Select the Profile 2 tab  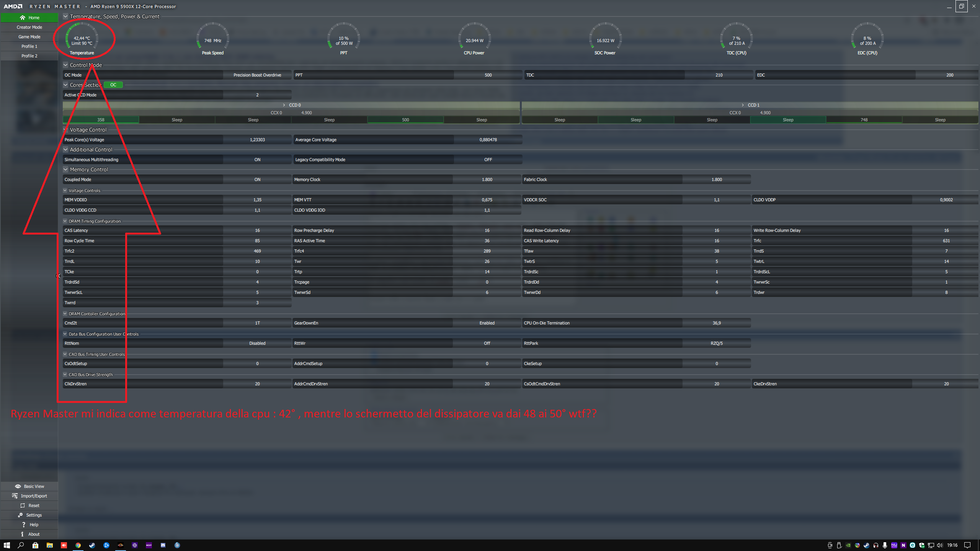pyautogui.click(x=29, y=56)
